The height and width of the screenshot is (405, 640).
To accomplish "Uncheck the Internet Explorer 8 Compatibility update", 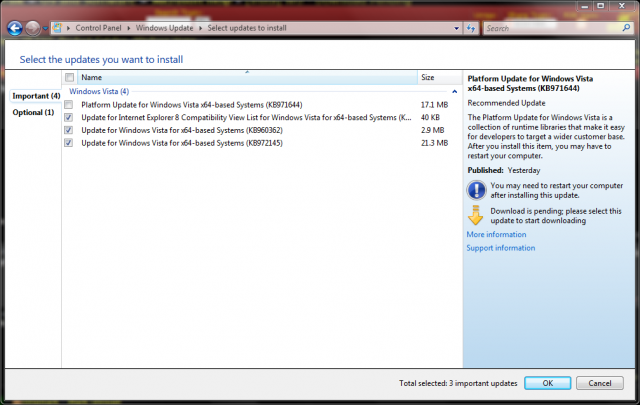I will pos(69,118).
